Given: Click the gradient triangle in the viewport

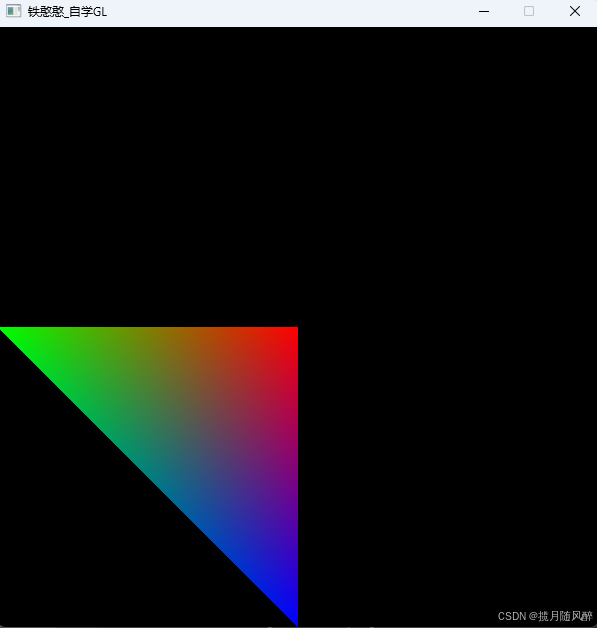Looking at the screenshot, I should pos(199,427).
